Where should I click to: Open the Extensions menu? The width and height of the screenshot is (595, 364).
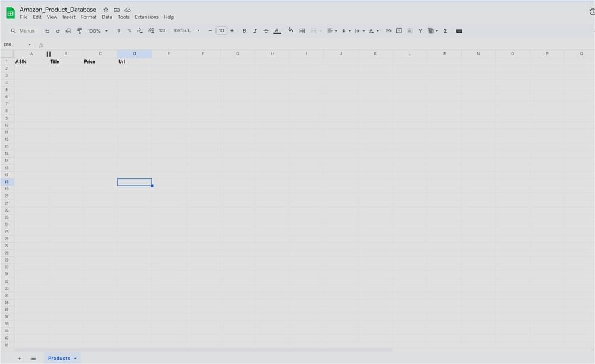[x=146, y=17]
